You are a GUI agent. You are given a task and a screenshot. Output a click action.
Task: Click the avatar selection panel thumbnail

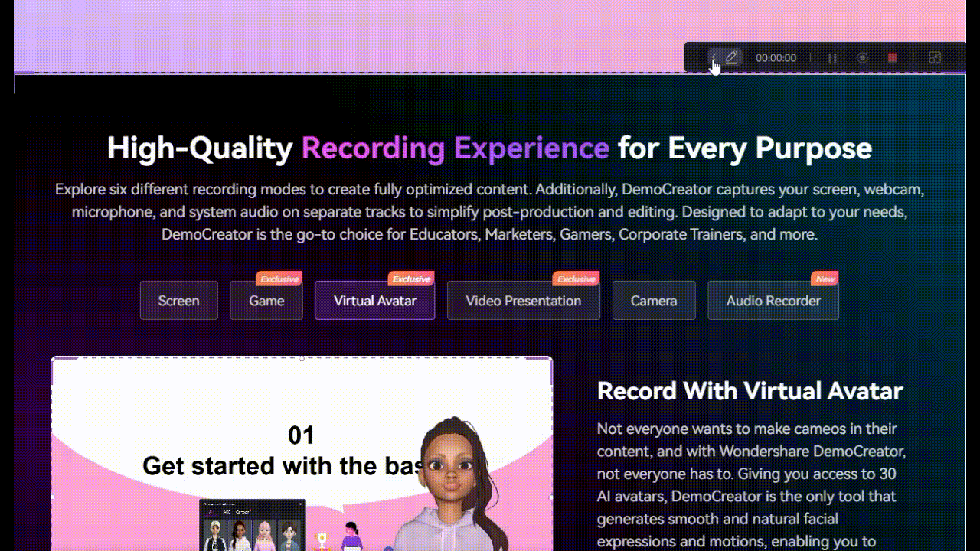pos(252,527)
